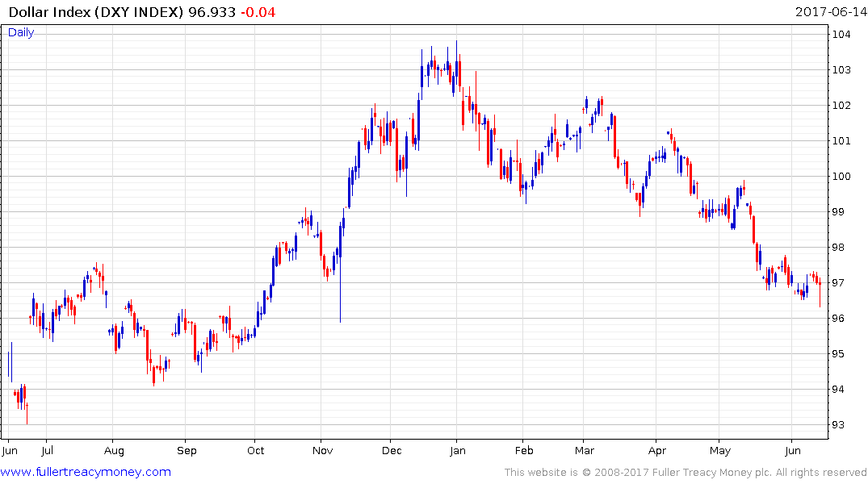Click the 'Aug' month label

[114, 451]
